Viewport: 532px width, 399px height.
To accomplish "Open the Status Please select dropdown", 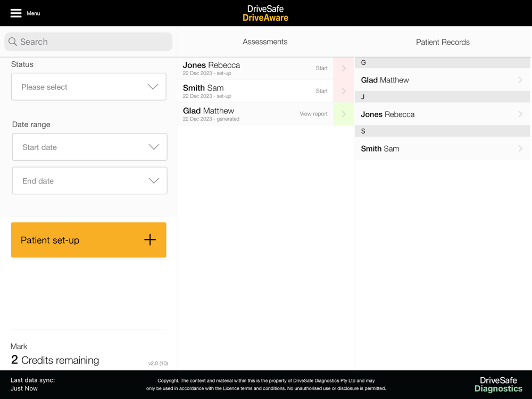I will [88, 87].
